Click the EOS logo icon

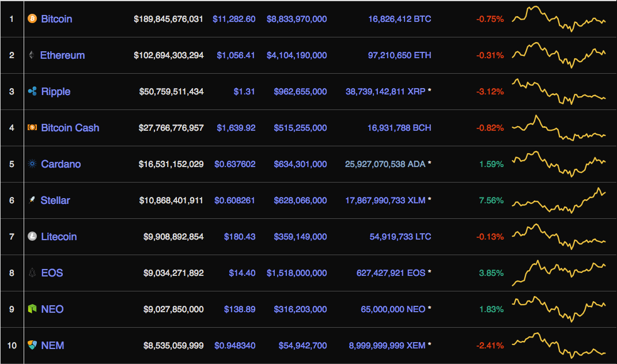[32, 273]
